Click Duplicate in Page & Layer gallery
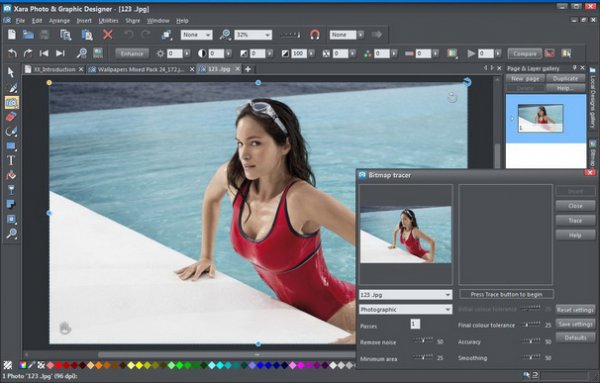 pos(566,78)
